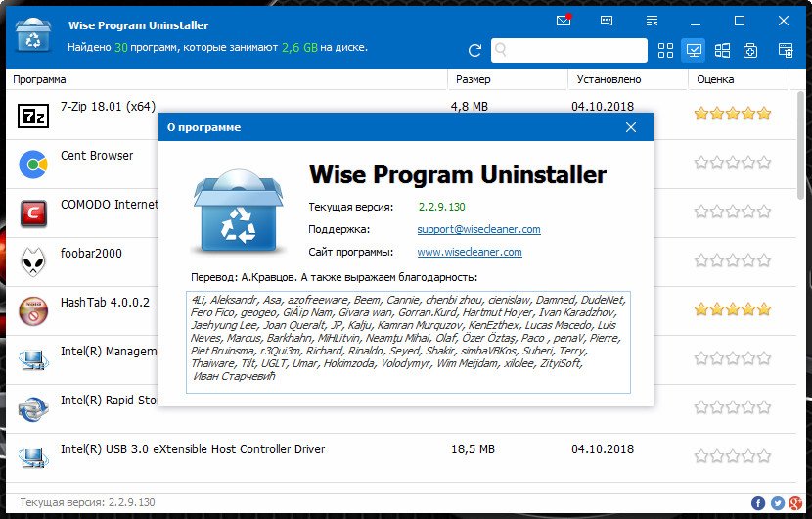
Task: Rate COMODO using its empty stars
Action: 732,212
